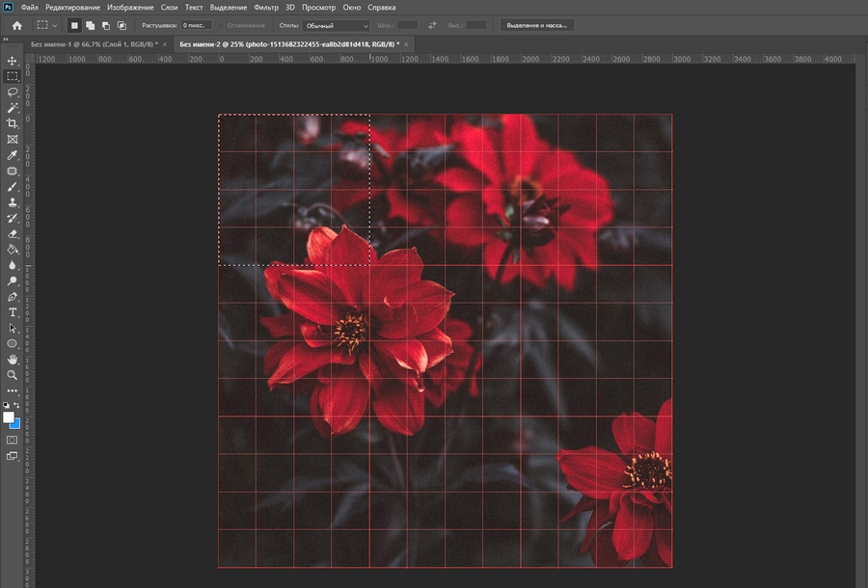This screenshot has height=588, width=868.
Task: Click the Выделение и маска button
Action: click(537, 25)
